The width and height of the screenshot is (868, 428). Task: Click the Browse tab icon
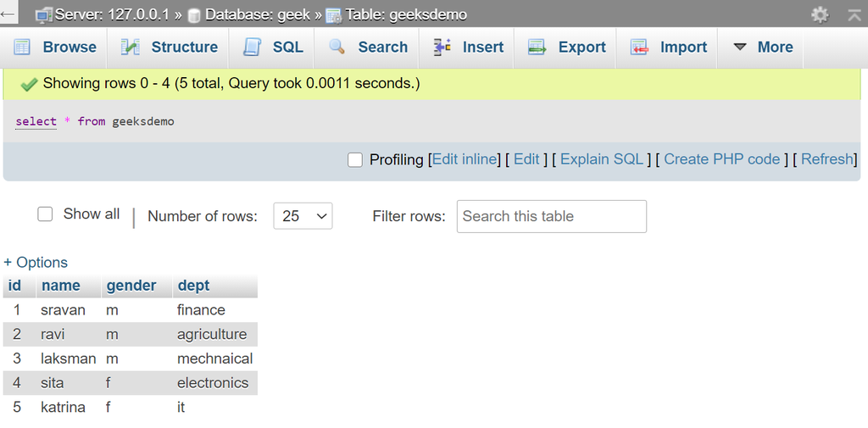pos(22,47)
